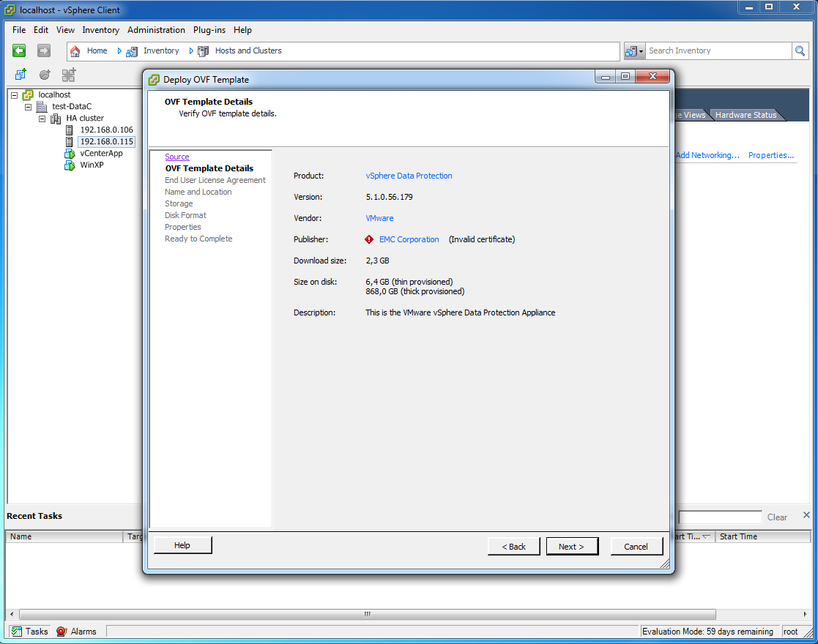Collapse the localhost tree node
818x644 pixels.
click(x=15, y=95)
